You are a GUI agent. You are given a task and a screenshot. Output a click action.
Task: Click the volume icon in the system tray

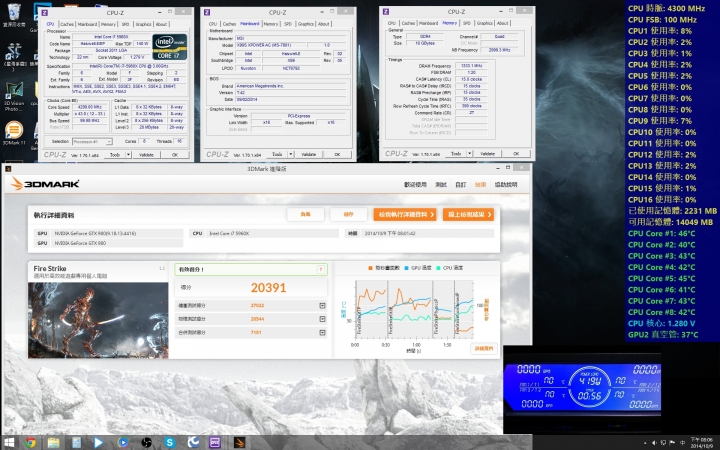(x=654, y=443)
